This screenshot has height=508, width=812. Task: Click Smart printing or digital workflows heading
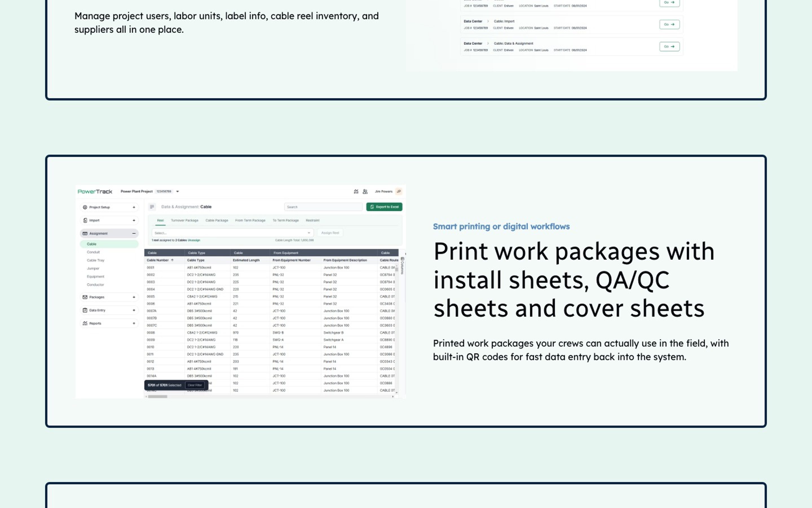[501, 226]
